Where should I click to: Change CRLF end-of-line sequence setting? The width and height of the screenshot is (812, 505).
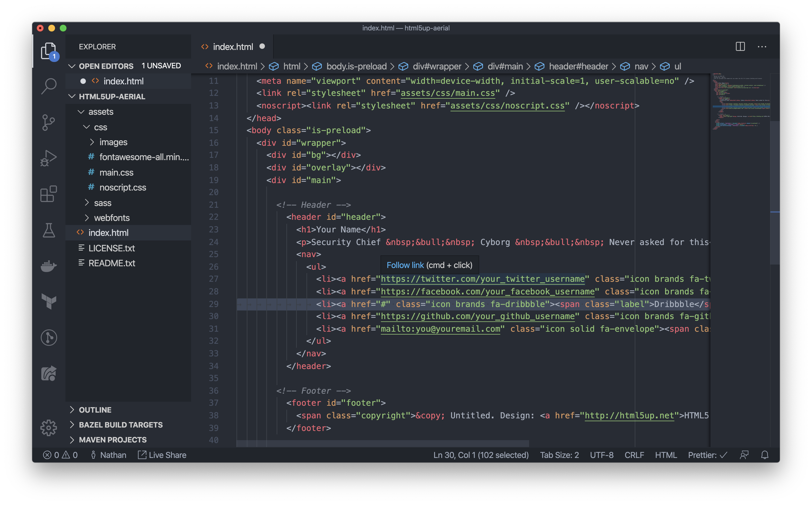click(634, 455)
